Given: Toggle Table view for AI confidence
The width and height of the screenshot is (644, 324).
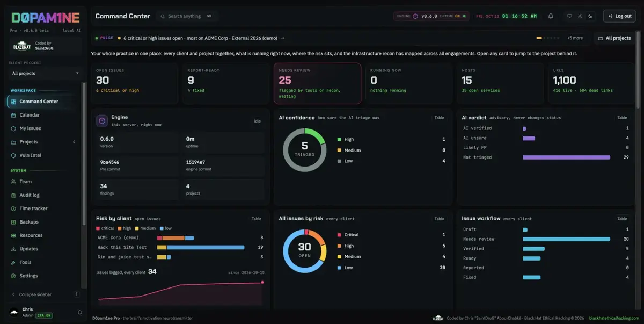Looking at the screenshot, I should [439, 118].
